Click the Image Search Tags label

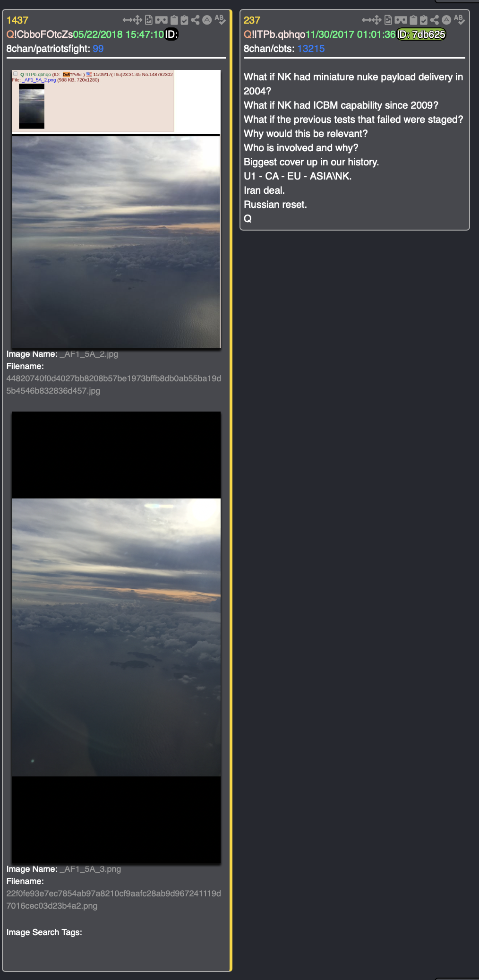click(x=44, y=932)
